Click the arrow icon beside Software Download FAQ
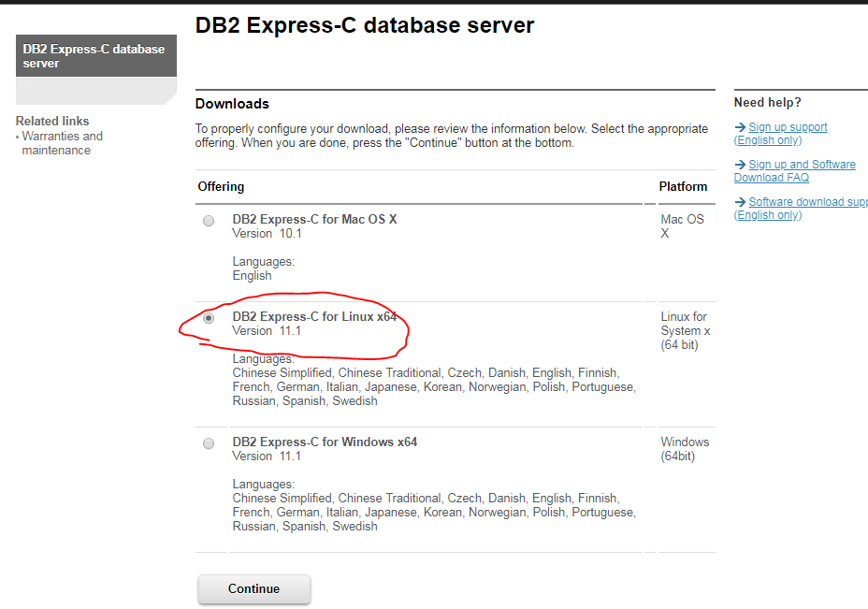 click(739, 164)
